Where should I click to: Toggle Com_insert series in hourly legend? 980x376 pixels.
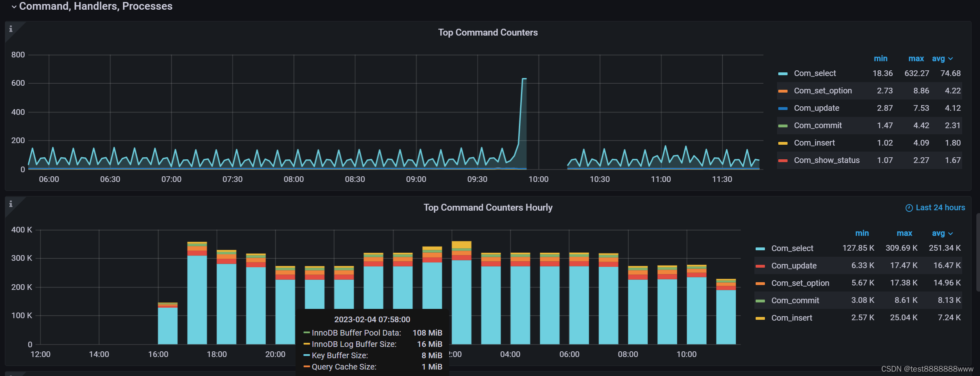[792, 318]
